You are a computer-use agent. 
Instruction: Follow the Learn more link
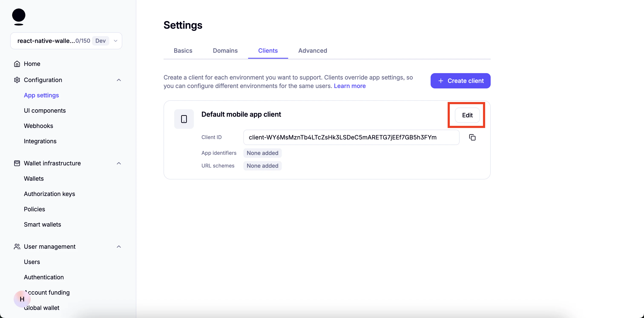point(349,86)
